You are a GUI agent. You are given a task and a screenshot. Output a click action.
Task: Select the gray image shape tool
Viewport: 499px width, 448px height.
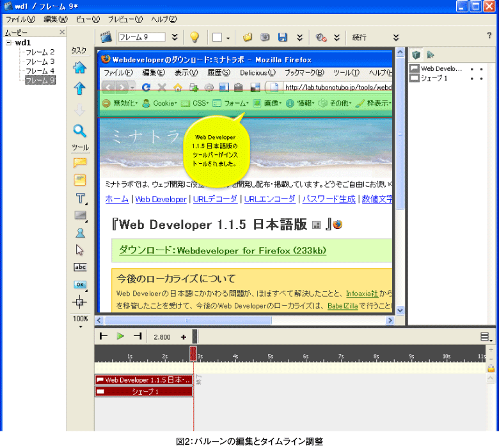click(80, 216)
